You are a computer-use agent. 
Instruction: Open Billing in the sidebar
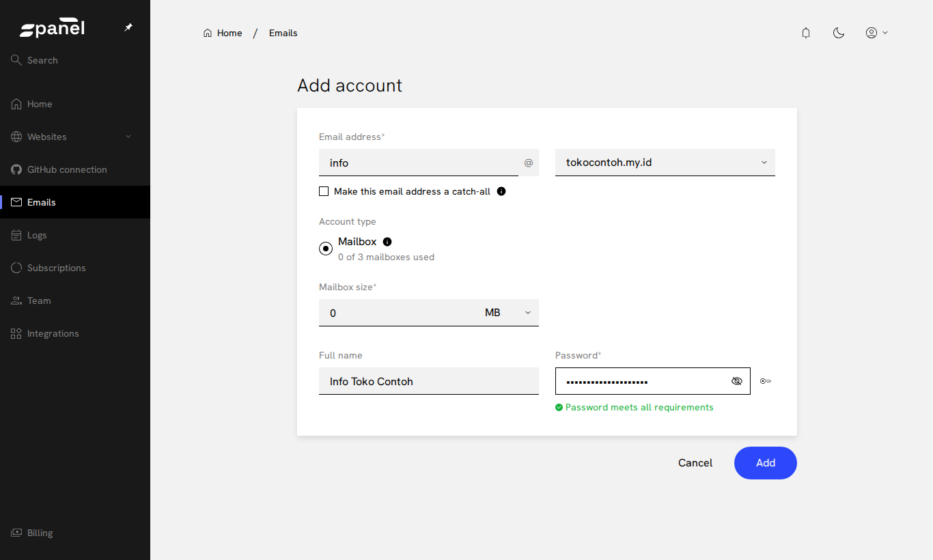pos(75,533)
